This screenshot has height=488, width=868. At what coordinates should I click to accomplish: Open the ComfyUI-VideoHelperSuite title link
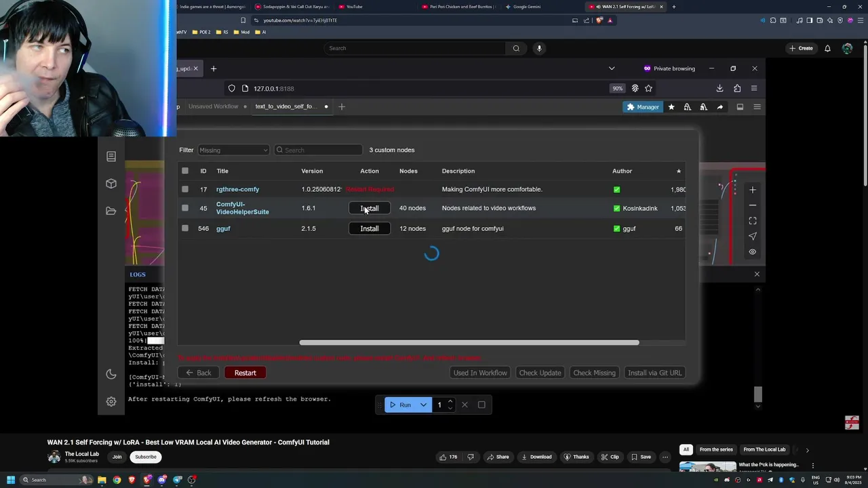pos(242,208)
